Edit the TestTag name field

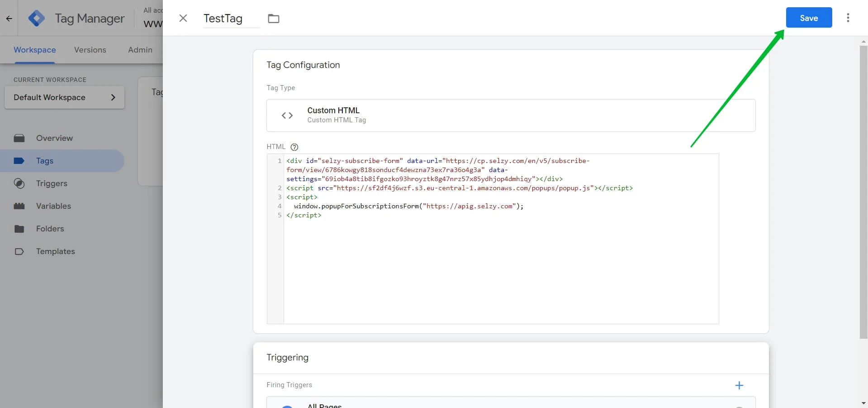click(231, 19)
